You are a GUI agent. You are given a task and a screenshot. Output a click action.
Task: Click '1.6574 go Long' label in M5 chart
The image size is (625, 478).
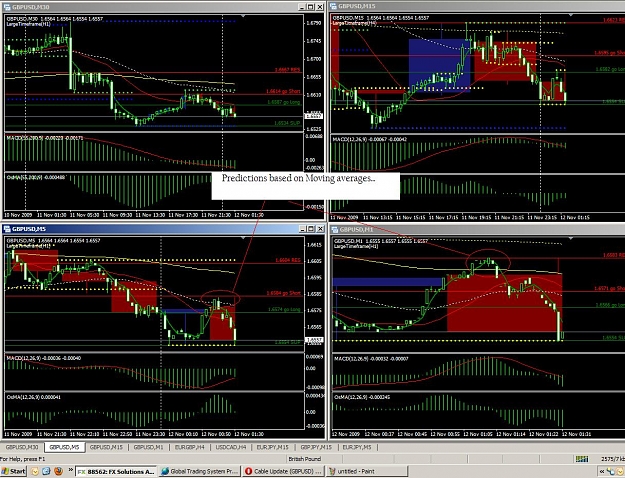[x=284, y=309]
